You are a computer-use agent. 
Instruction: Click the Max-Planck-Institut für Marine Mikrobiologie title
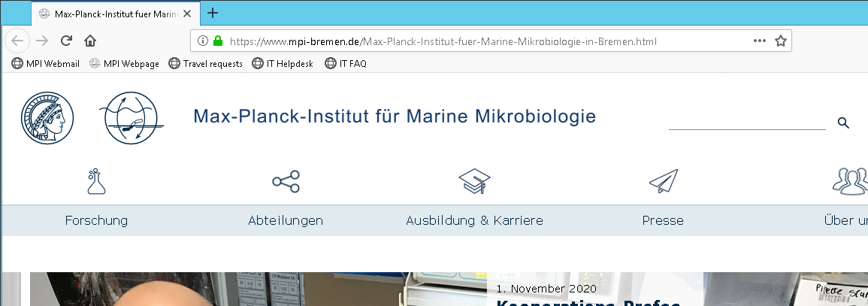click(x=394, y=117)
